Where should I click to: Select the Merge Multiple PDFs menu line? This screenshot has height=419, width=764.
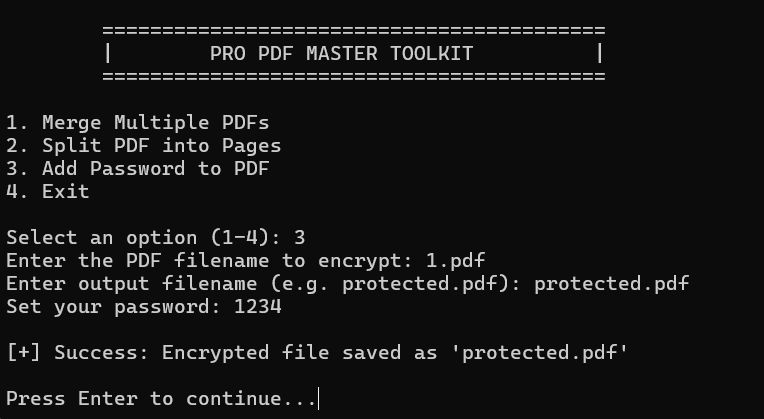point(137,123)
